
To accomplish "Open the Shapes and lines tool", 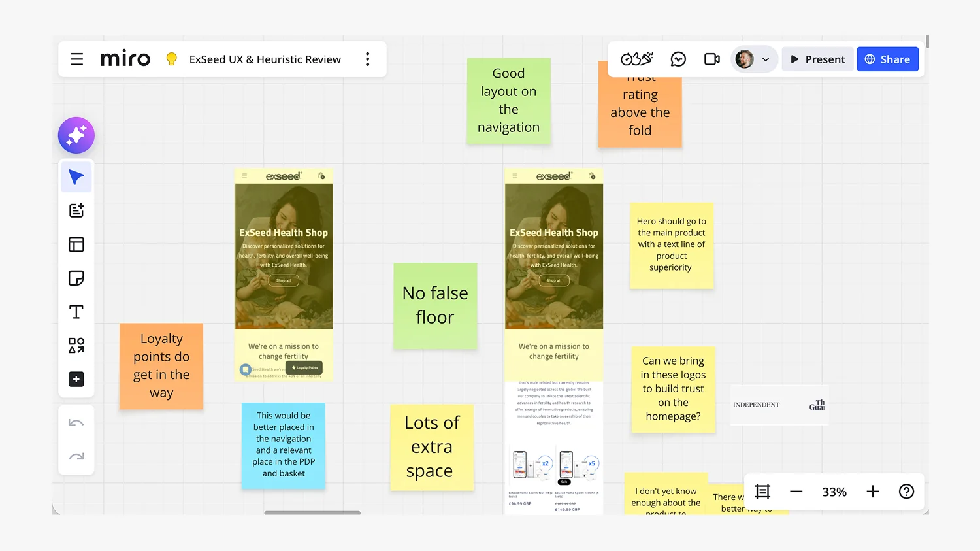I will (x=76, y=345).
